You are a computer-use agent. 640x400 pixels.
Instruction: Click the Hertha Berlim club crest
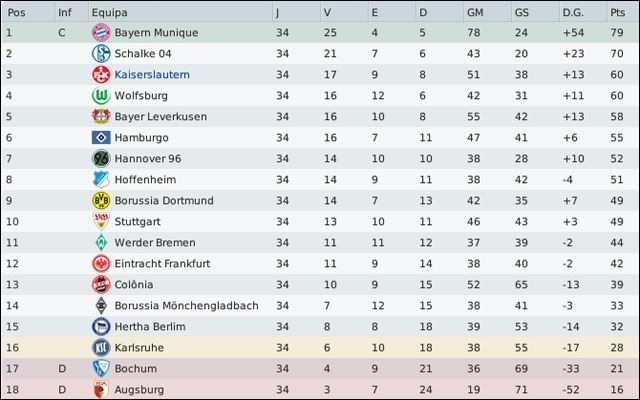pyautogui.click(x=100, y=327)
